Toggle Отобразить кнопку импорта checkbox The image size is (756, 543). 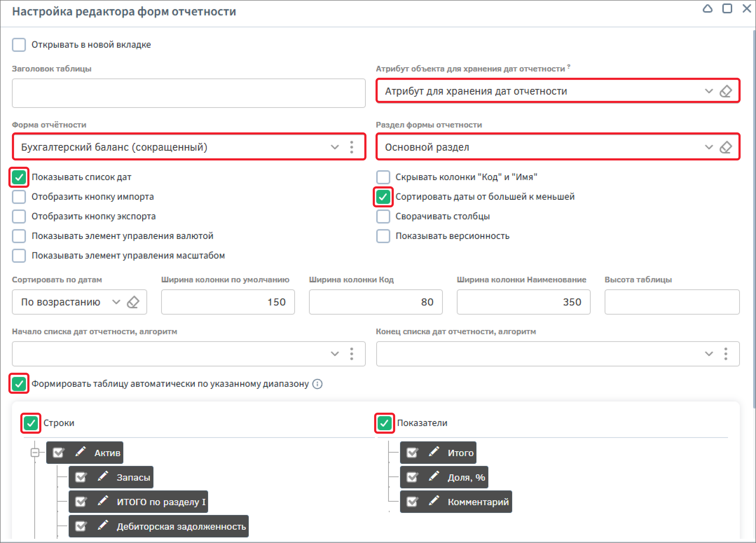(x=19, y=197)
